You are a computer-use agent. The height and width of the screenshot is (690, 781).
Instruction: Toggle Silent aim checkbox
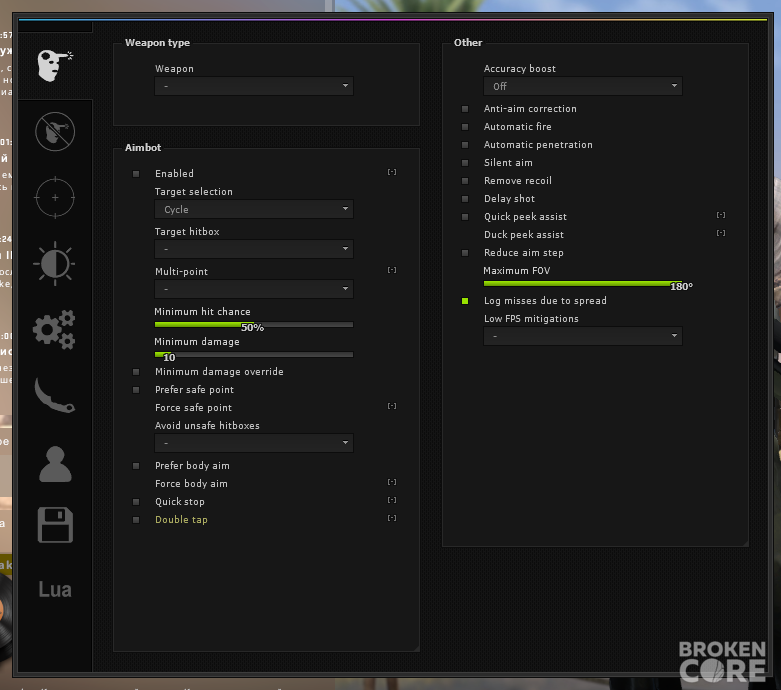pyautogui.click(x=465, y=163)
